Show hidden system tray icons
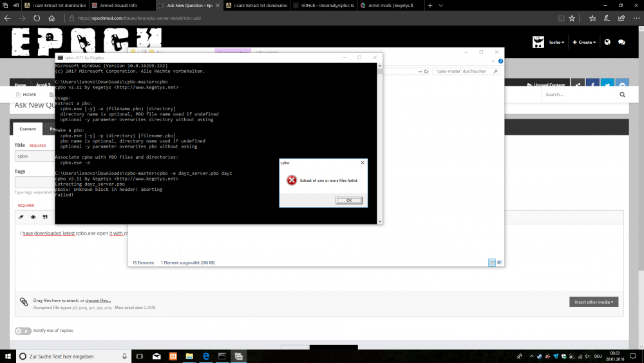644x363 pixels. 531,357
